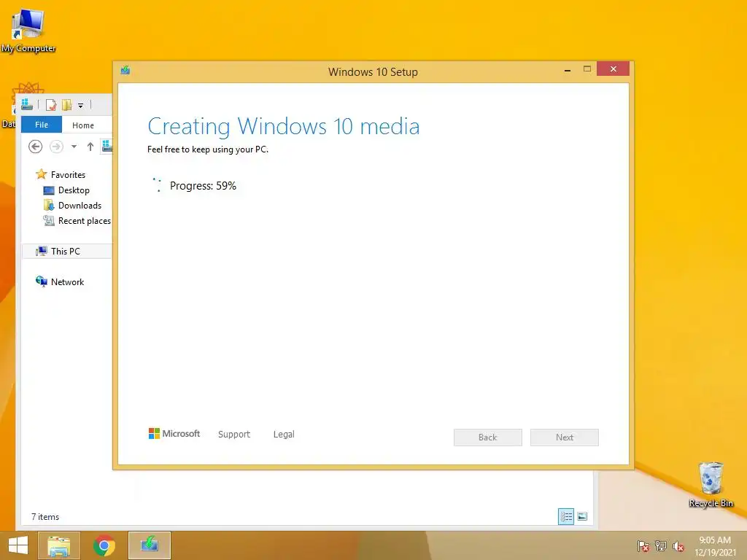
Task: Click Explorer's Forward navigation arrow
Action: (56, 147)
